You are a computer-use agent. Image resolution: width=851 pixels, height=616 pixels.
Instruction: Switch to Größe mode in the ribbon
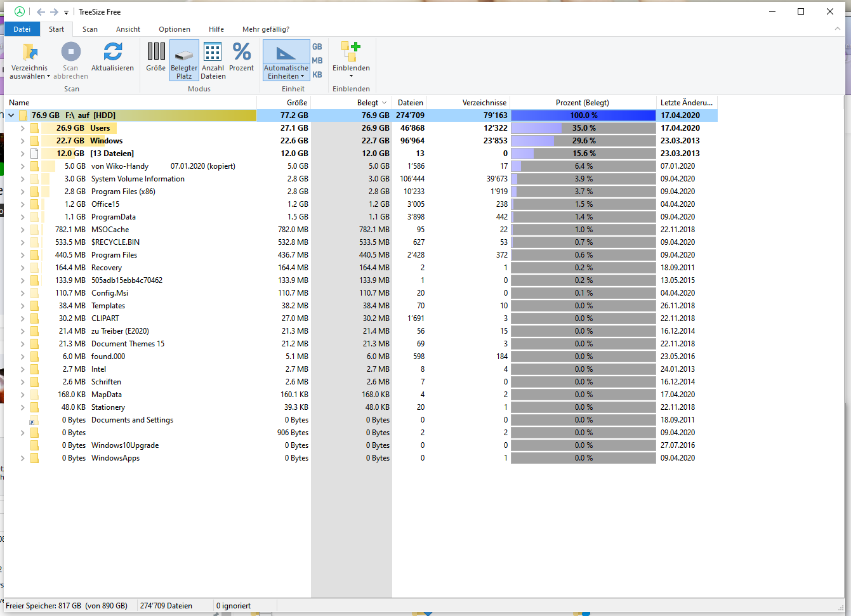(x=155, y=52)
